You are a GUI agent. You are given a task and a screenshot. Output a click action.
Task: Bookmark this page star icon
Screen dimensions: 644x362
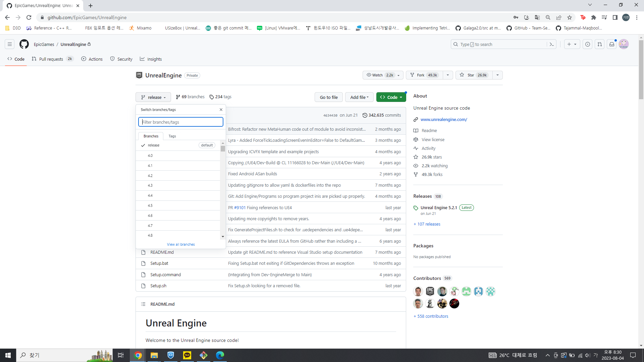570,17
